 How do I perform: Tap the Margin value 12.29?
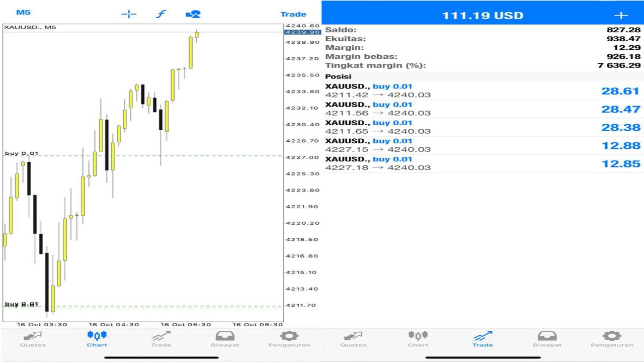627,48
